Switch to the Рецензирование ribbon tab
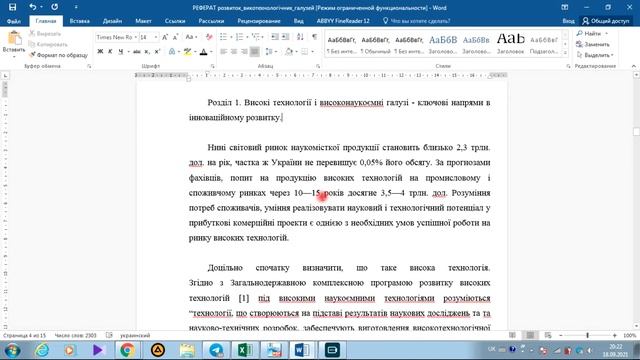The height and width of the screenshot is (360, 640). (259, 21)
